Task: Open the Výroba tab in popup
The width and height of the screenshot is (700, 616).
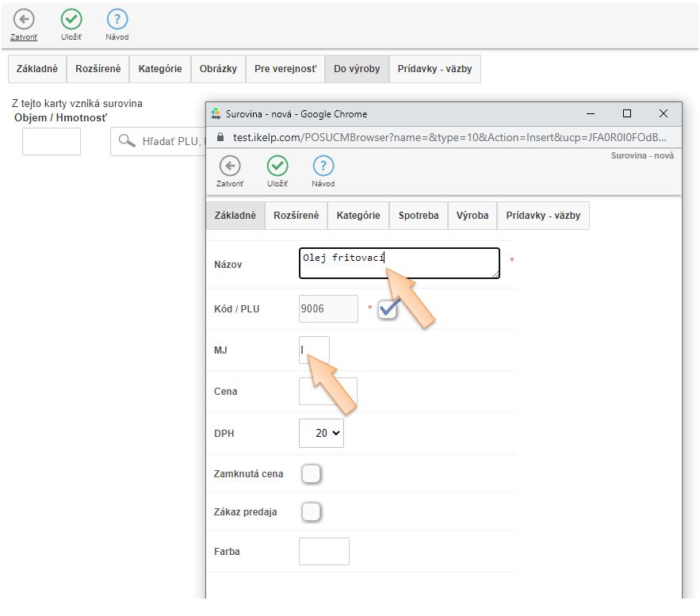Action: pos(472,216)
